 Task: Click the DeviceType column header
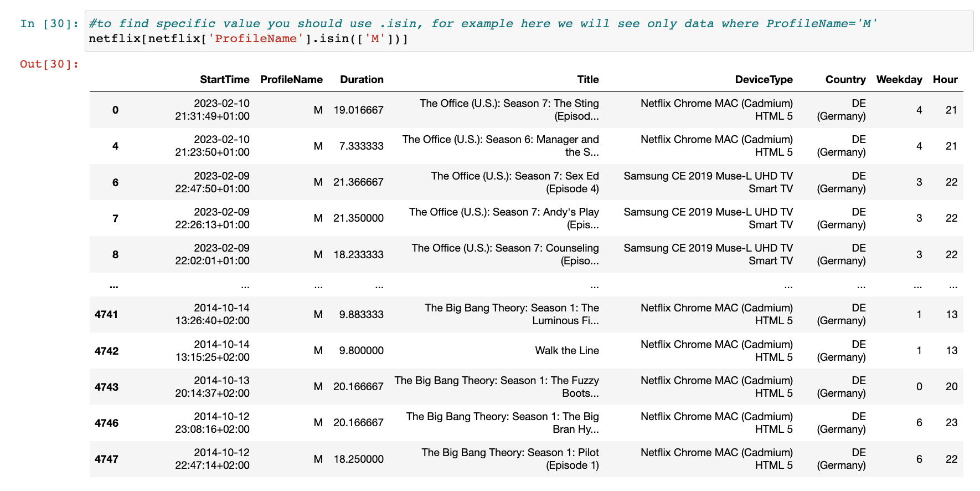tap(764, 79)
